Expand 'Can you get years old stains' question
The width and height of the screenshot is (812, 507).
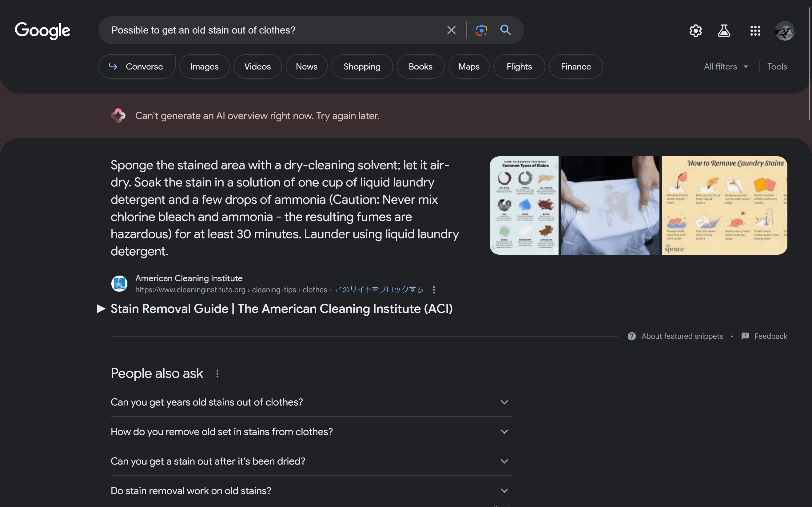click(311, 402)
